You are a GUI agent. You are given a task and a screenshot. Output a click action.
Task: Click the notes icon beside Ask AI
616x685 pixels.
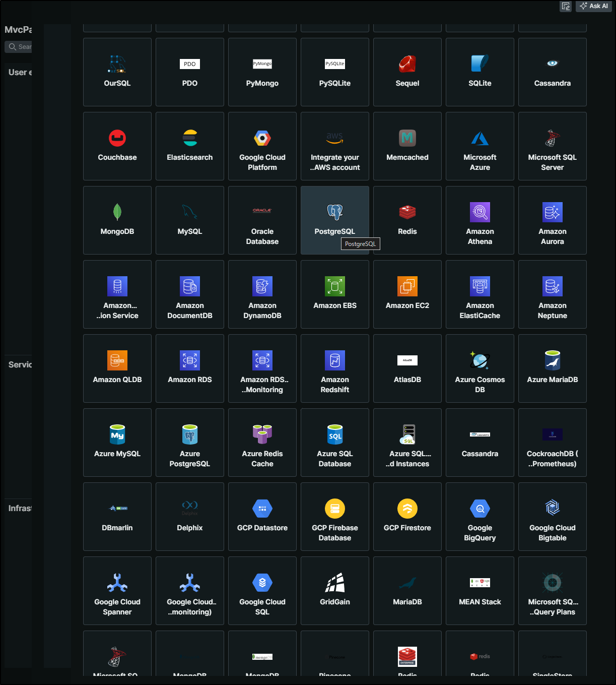[x=566, y=6]
